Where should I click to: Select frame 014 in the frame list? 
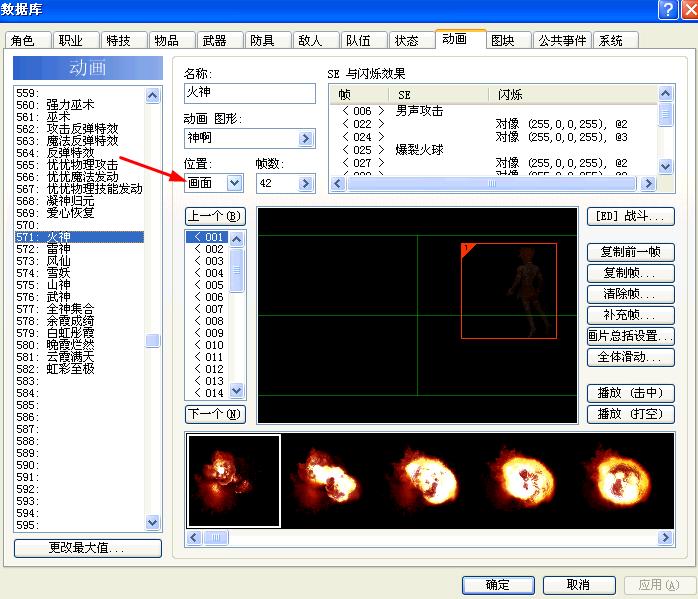click(x=207, y=393)
